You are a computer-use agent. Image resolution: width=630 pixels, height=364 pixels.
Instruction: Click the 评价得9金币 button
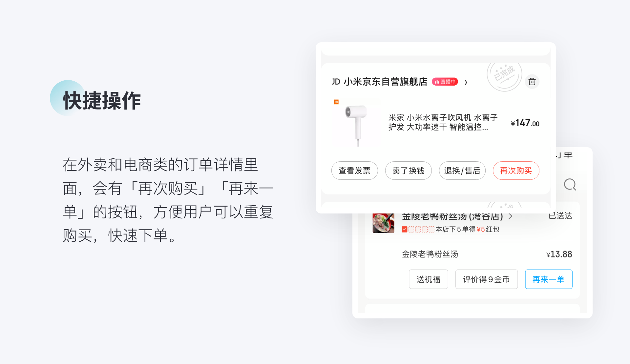click(x=486, y=279)
